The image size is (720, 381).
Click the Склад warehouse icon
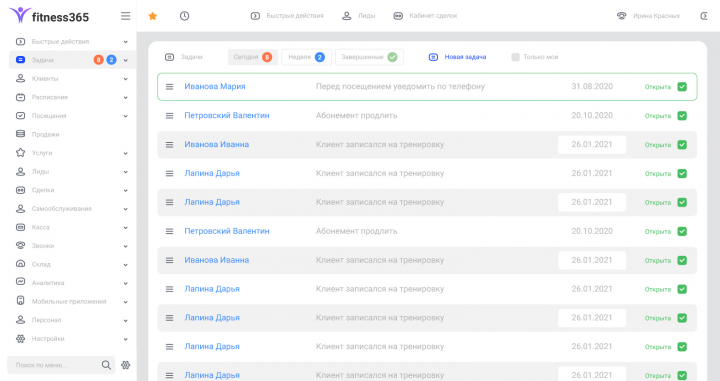20,264
